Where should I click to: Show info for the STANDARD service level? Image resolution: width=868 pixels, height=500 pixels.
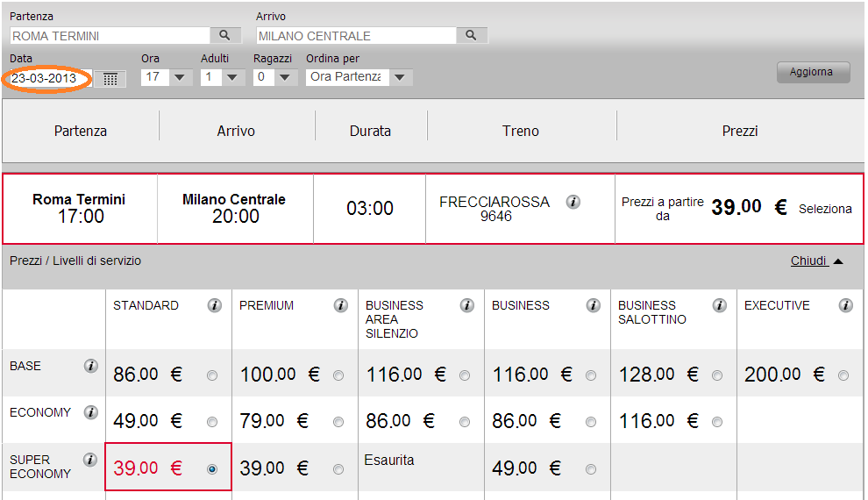(x=214, y=305)
